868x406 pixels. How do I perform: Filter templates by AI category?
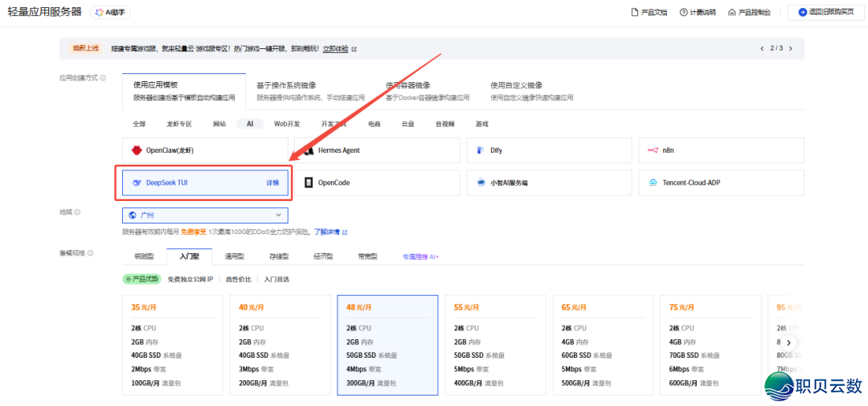250,124
